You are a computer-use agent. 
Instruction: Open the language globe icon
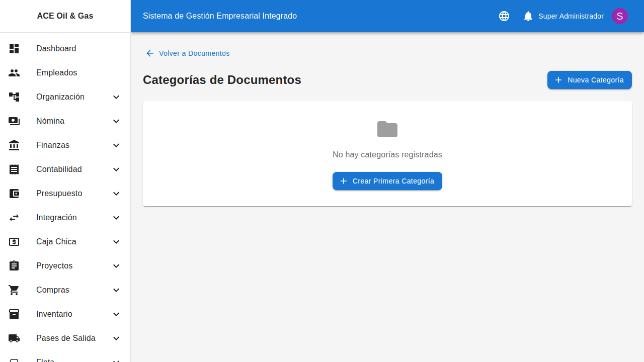(504, 16)
